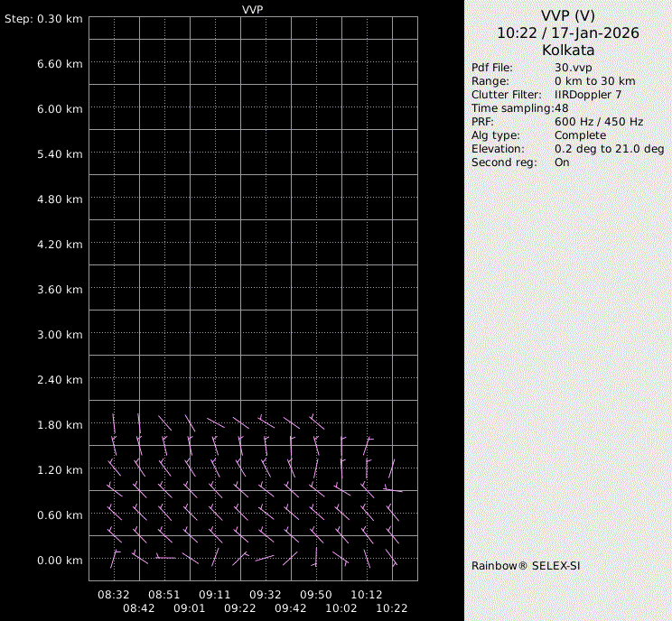Select the 30.vvp Pdf File value

pos(573,68)
